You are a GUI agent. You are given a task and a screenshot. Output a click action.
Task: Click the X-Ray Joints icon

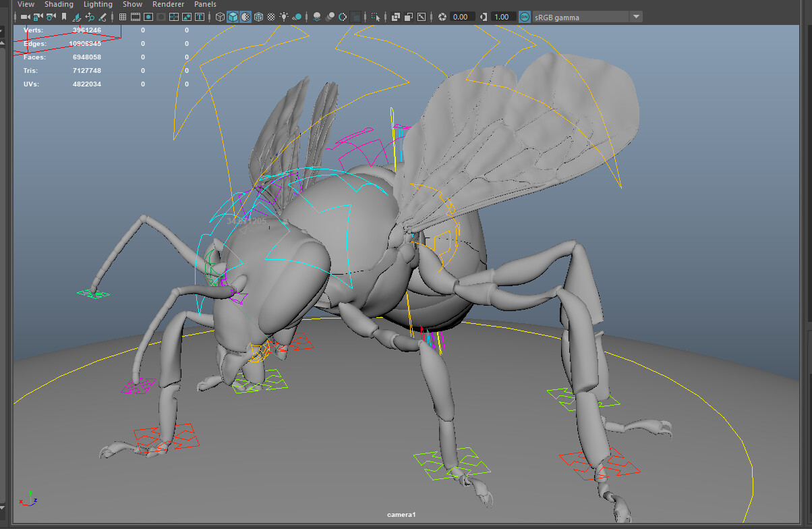pyautogui.click(x=422, y=17)
